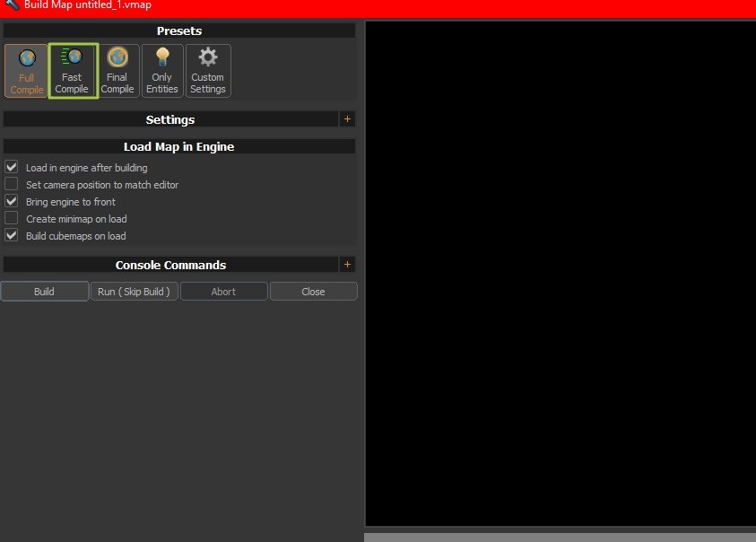Enable Set camera position to match editor
The height and width of the screenshot is (542, 756).
12,184
